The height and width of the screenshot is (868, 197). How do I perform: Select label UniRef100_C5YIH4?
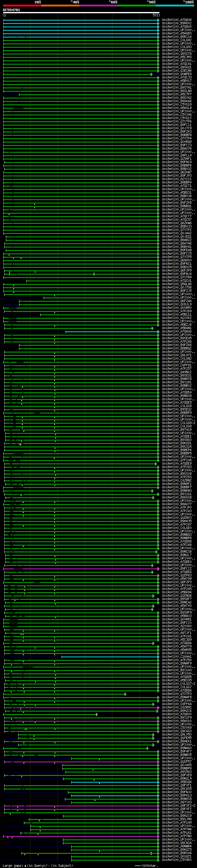[177, 115]
